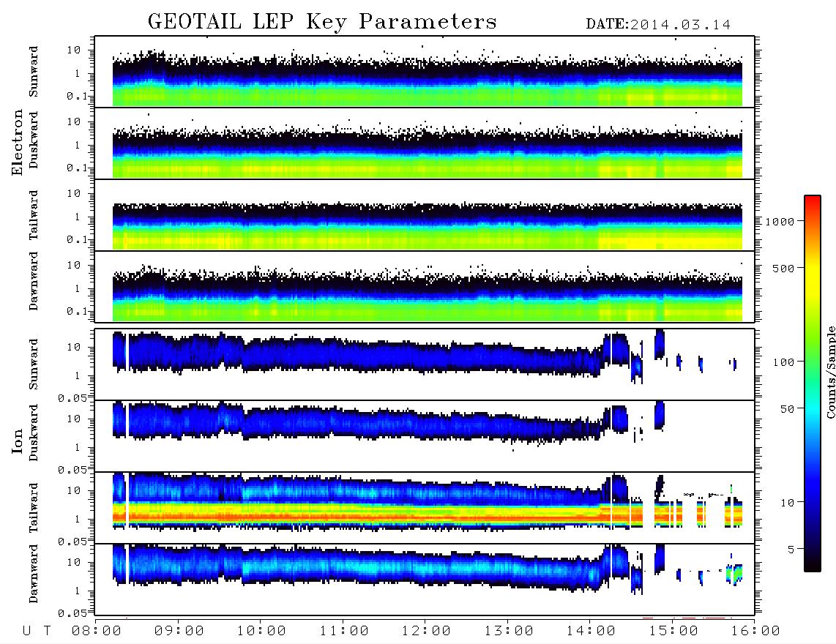Click the Ion "Dawnward" panel label
836x644 pixels.
34,574
